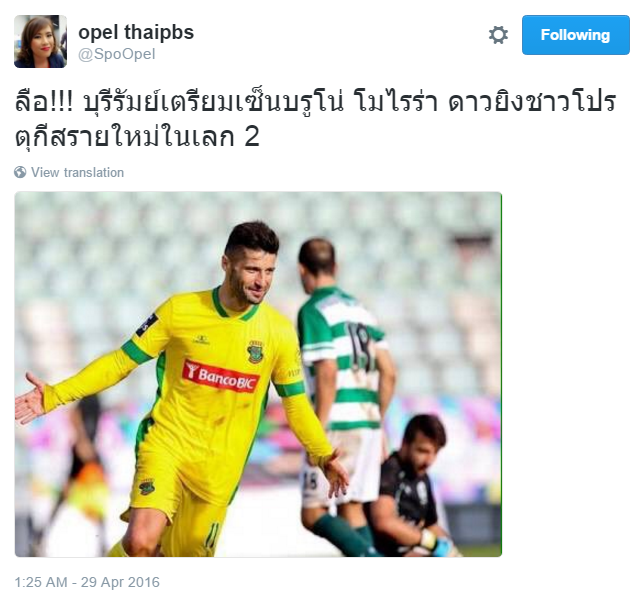
Task: Click the globe icon beside View translation
Action: coord(20,172)
